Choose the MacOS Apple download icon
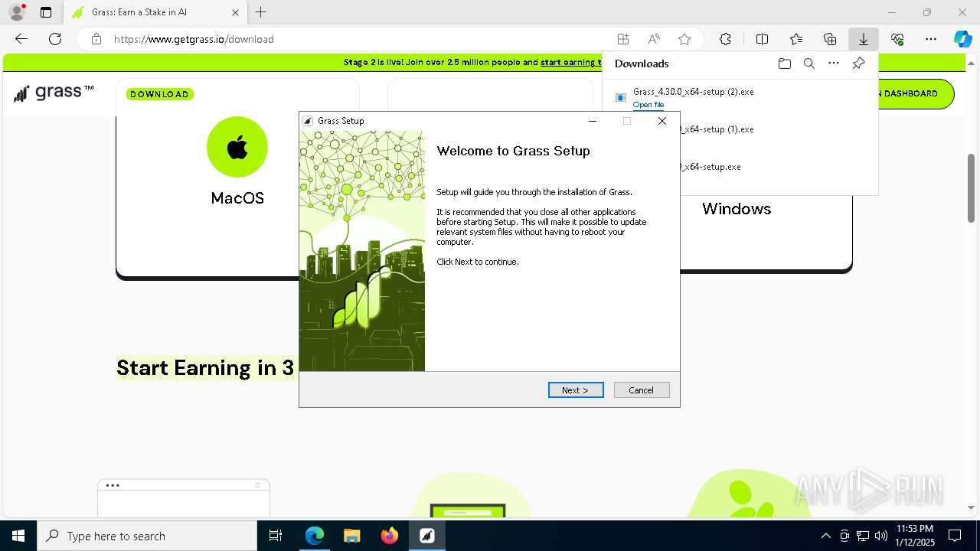Screen dimensions: 980x551 [237, 147]
